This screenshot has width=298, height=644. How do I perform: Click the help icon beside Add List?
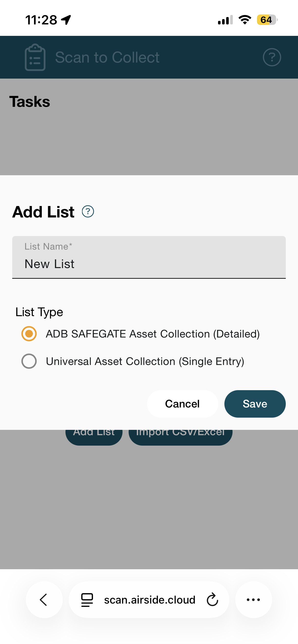pos(88,212)
